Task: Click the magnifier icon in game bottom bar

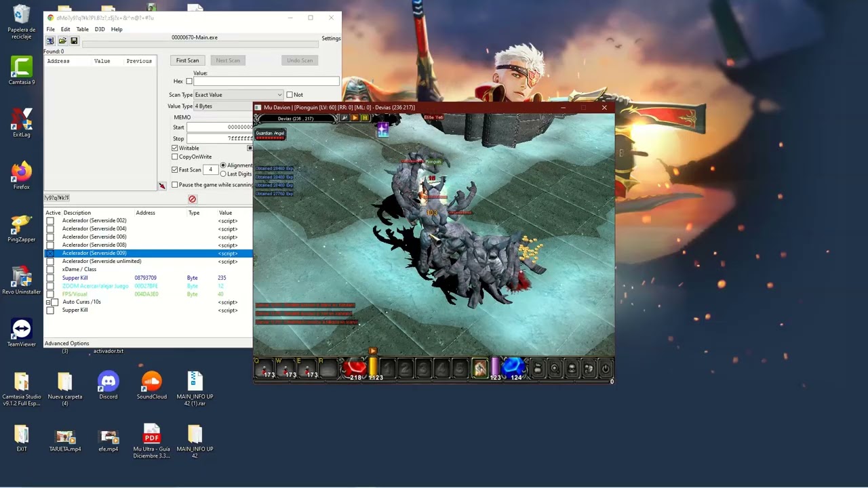Action: tap(555, 369)
